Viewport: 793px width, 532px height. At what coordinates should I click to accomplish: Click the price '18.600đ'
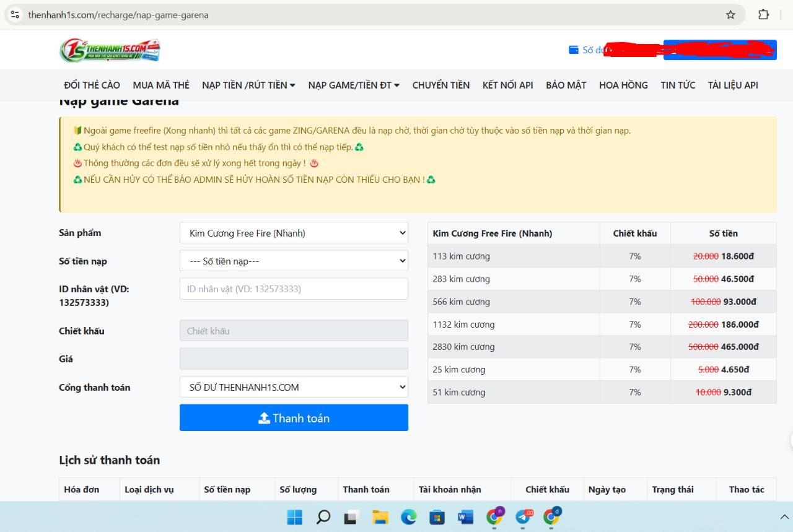[x=738, y=256]
